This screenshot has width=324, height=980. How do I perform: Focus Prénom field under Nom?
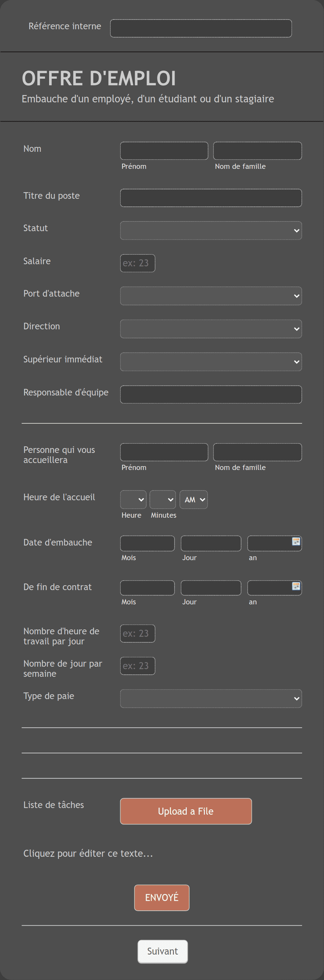[164, 151]
